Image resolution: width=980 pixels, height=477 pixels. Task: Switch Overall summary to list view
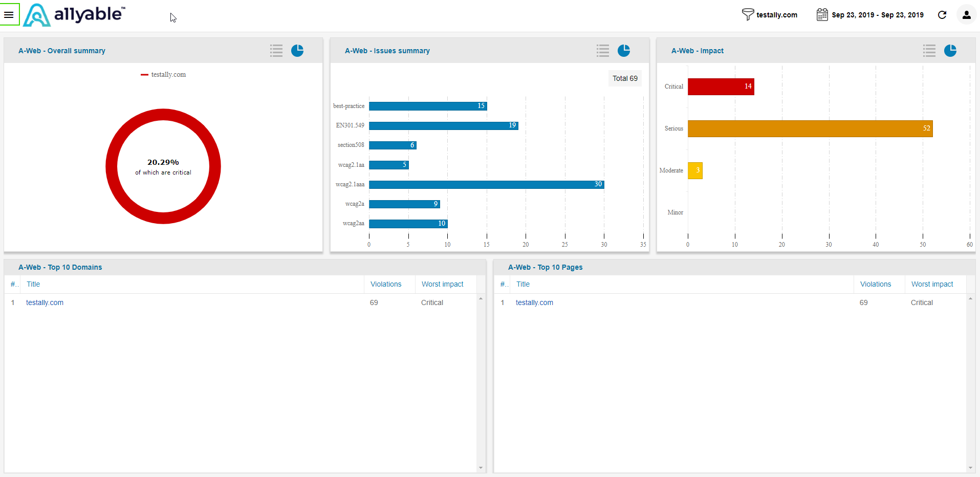click(x=276, y=50)
